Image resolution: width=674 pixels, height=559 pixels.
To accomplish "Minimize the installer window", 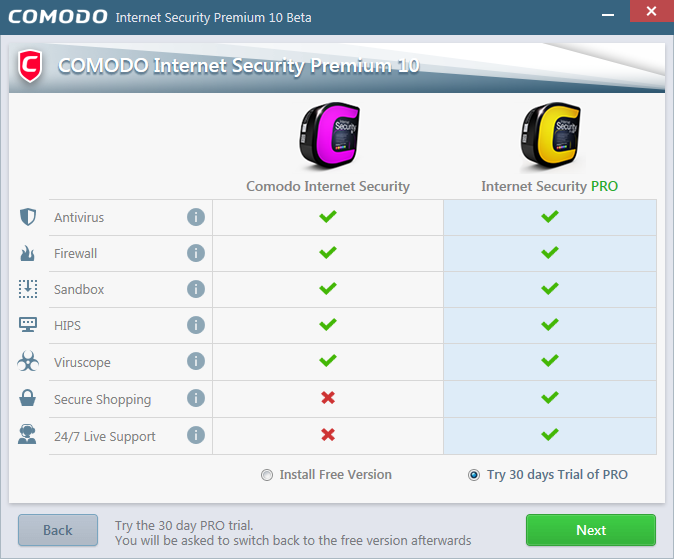I will (607, 15).
